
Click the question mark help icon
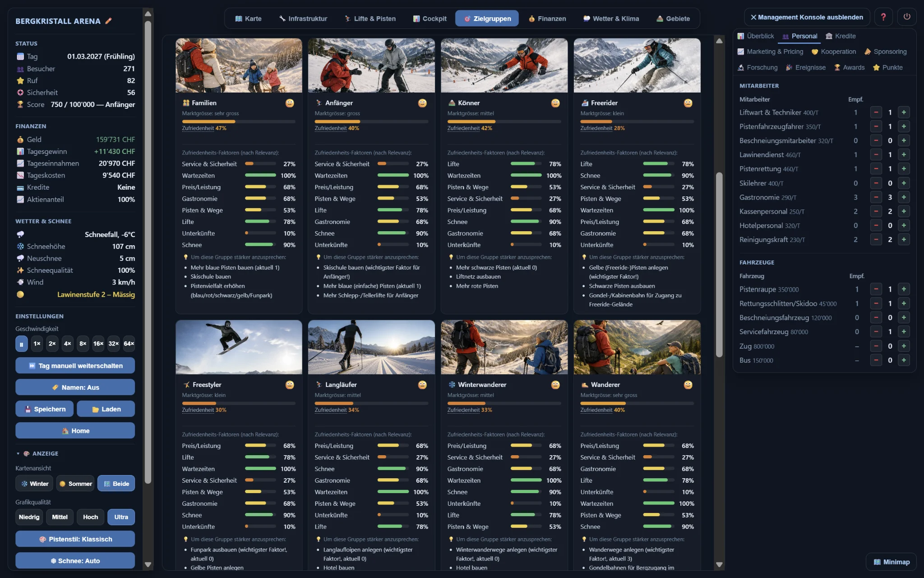click(x=883, y=17)
